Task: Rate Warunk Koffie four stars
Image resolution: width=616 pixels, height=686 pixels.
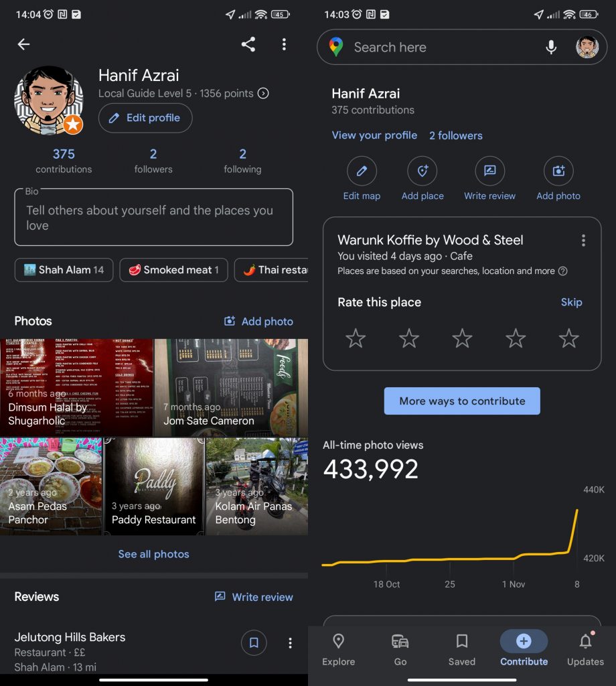Action: click(x=516, y=338)
